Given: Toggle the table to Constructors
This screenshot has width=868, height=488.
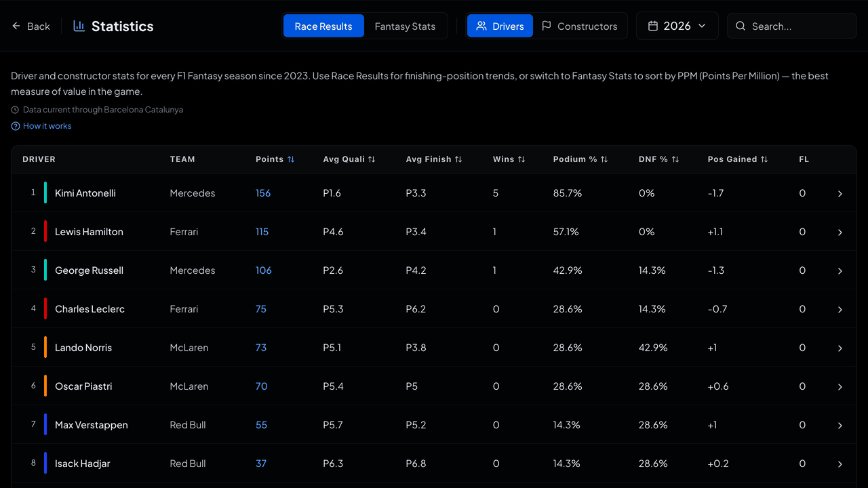Looking at the screenshot, I should point(579,26).
